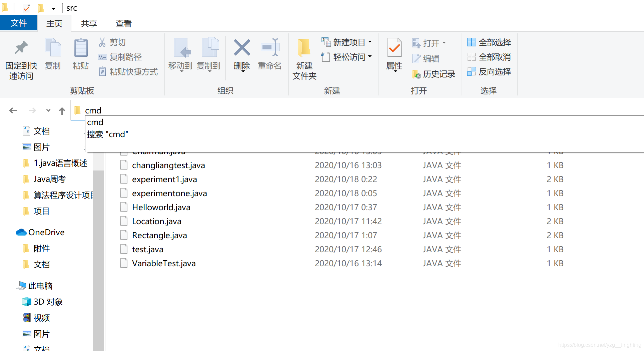Click Invert Selection (反向选择)
The image size is (644, 351).
pos(489,72)
